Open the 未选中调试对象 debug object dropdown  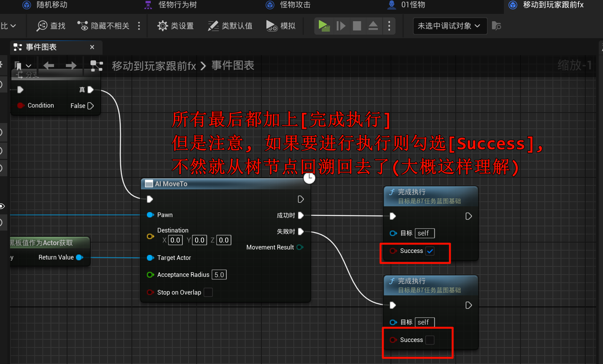tap(449, 26)
